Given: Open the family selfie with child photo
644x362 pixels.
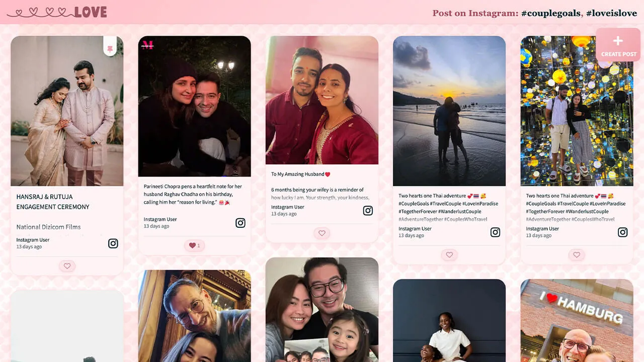Looking at the screenshot, I should (322, 310).
